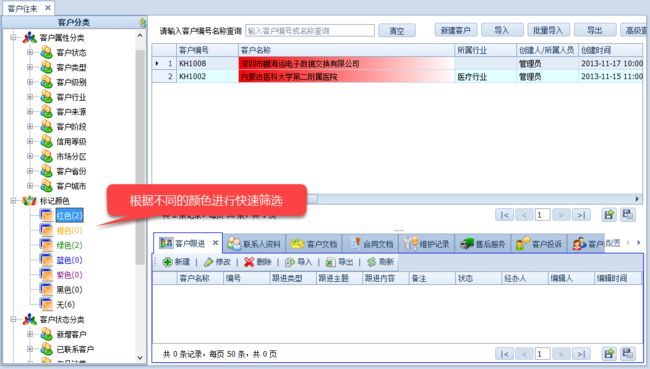The image size is (650, 369).
Task: Click the green plus 新建 icon
Action: pyautogui.click(x=167, y=262)
